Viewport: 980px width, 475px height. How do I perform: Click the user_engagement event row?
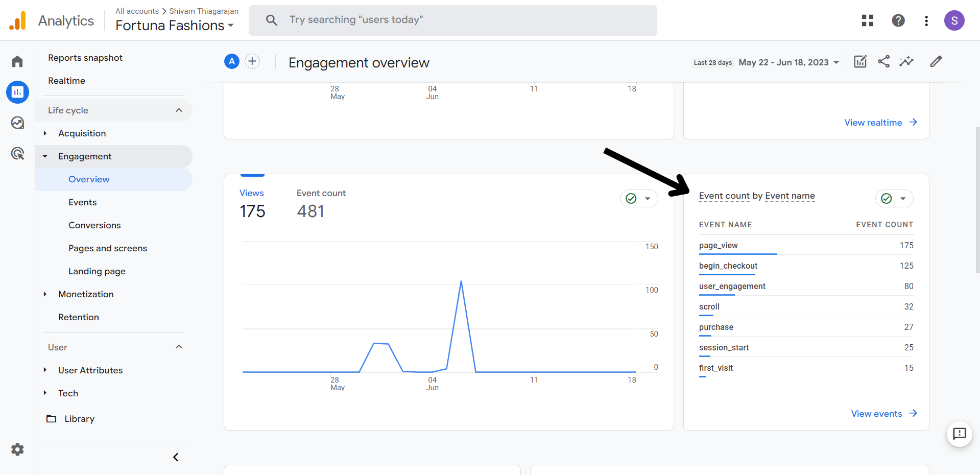[806, 287]
